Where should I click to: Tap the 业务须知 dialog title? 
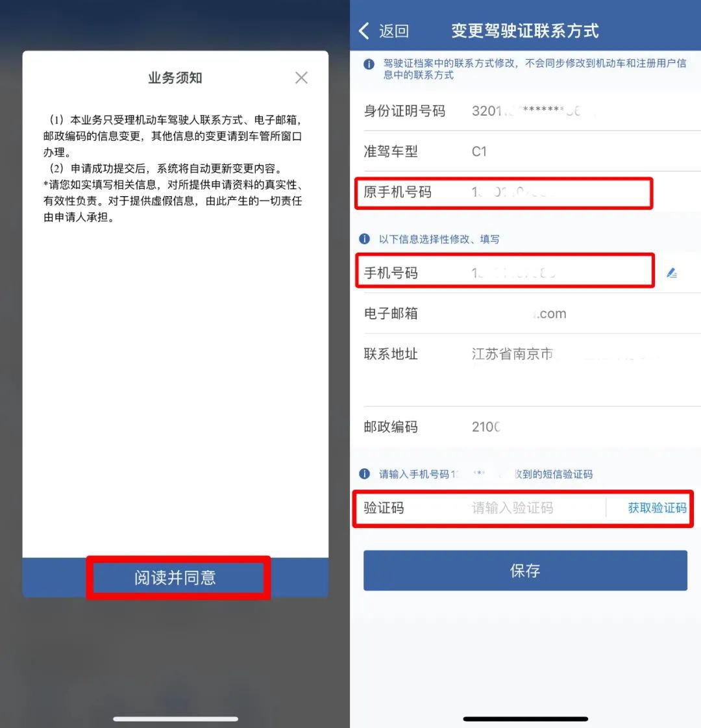tap(175, 77)
